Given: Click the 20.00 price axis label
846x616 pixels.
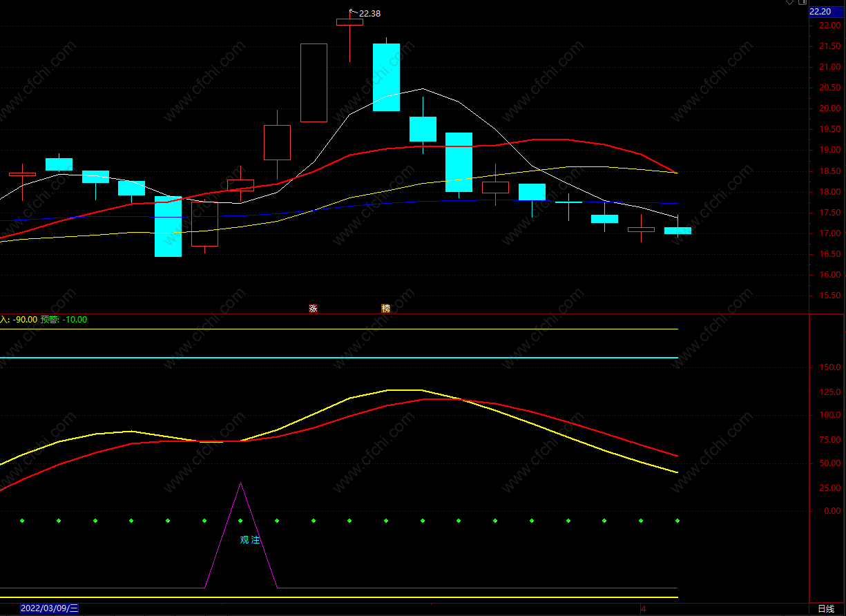Looking at the screenshot, I should pyautogui.click(x=829, y=108).
